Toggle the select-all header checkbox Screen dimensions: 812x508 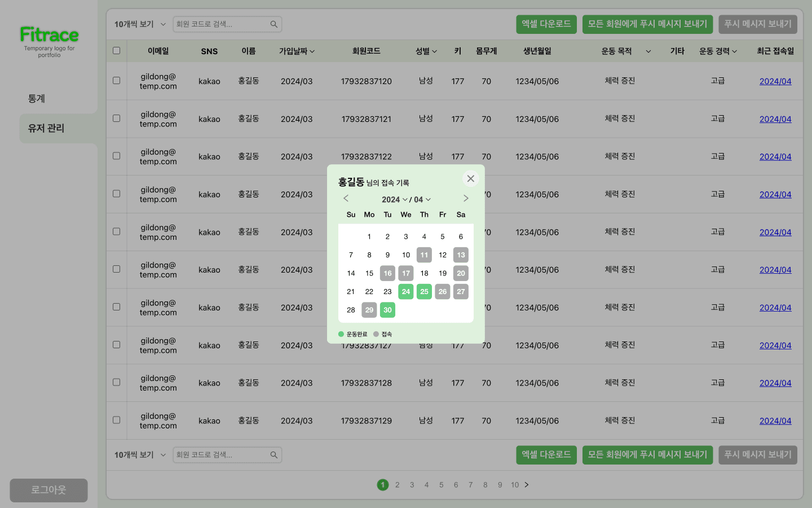pyautogui.click(x=117, y=51)
